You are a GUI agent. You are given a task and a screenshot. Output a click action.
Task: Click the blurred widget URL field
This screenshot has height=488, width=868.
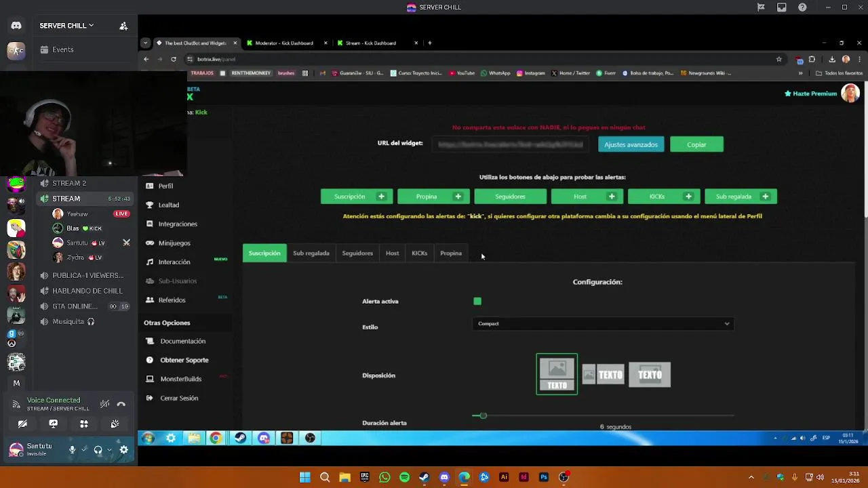pyautogui.click(x=510, y=144)
